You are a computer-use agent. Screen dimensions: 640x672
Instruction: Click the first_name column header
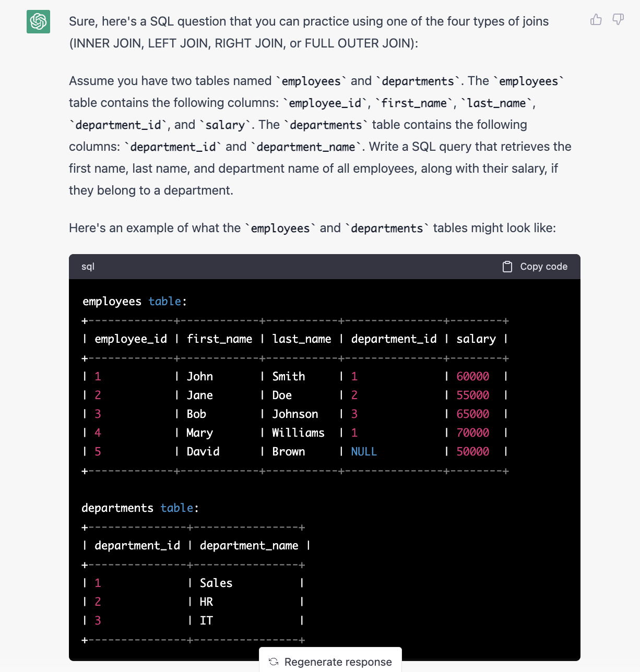pyautogui.click(x=219, y=339)
